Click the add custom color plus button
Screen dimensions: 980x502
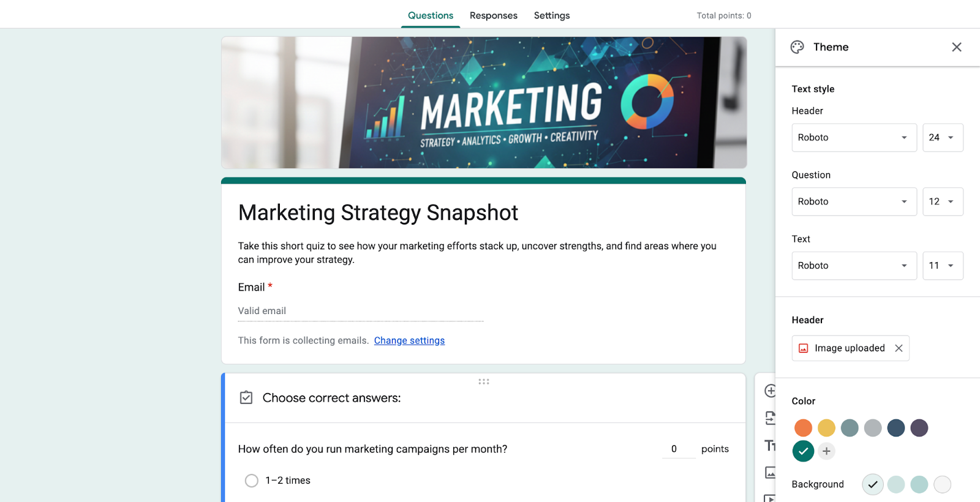(x=826, y=451)
